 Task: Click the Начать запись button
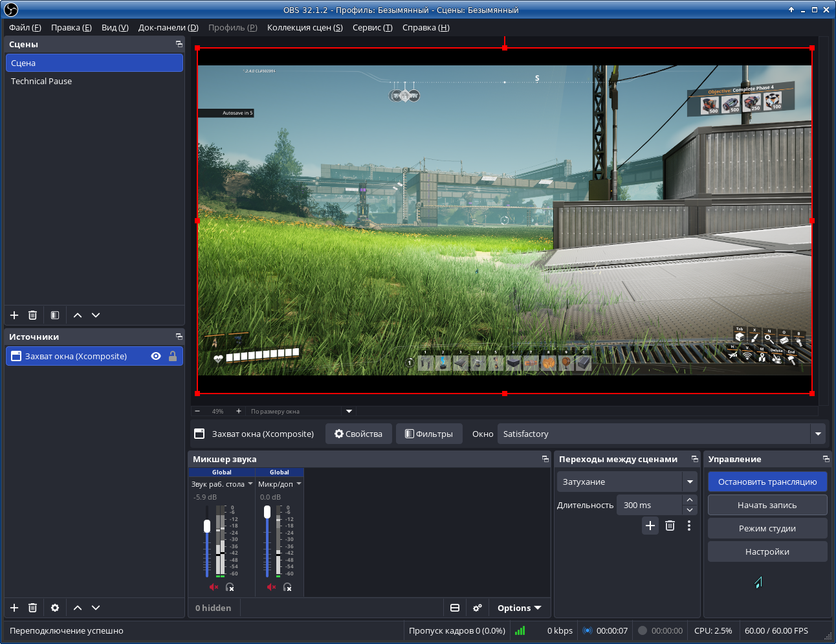tap(767, 505)
